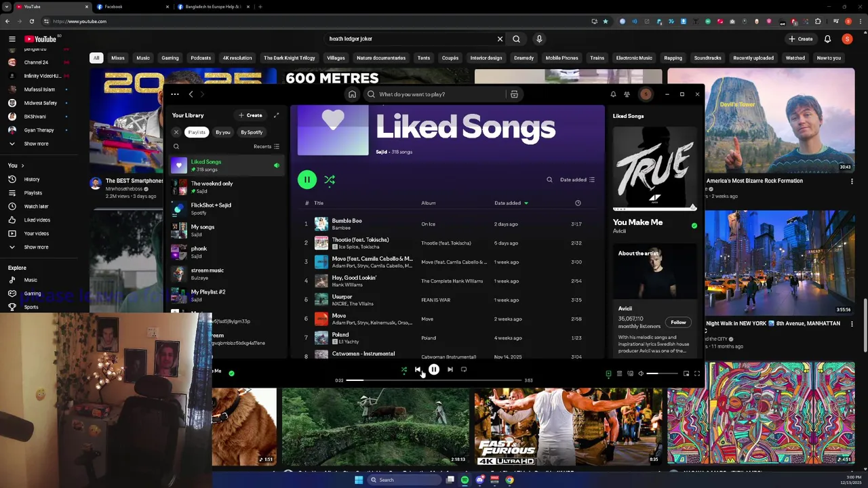Open Date added view options dropdown
The image size is (868, 488).
coord(577,180)
